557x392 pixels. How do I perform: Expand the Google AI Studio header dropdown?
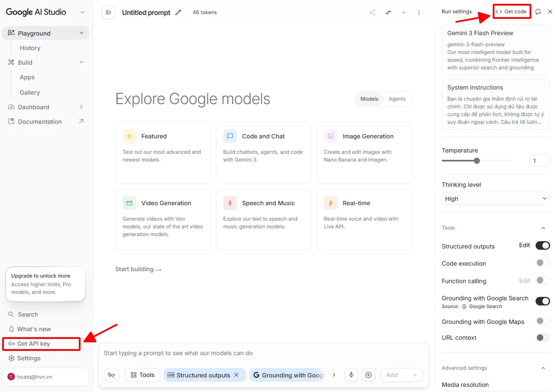[82, 12]
